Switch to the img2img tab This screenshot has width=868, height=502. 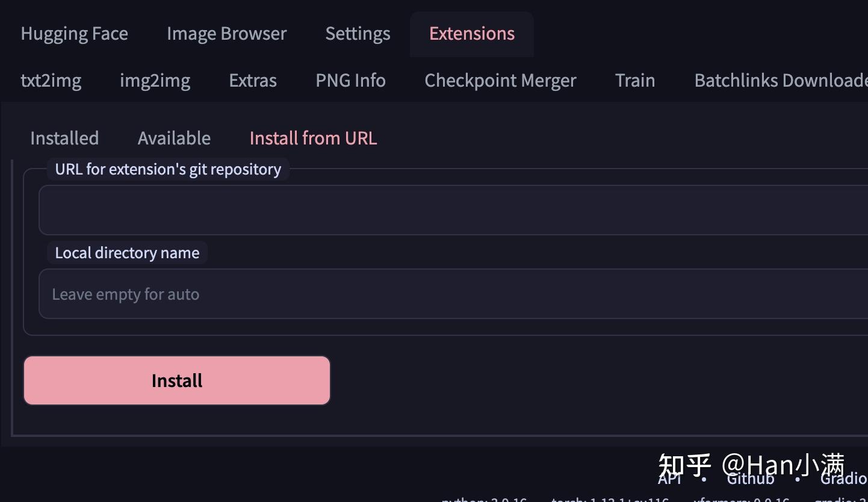[x=155, y=81]
